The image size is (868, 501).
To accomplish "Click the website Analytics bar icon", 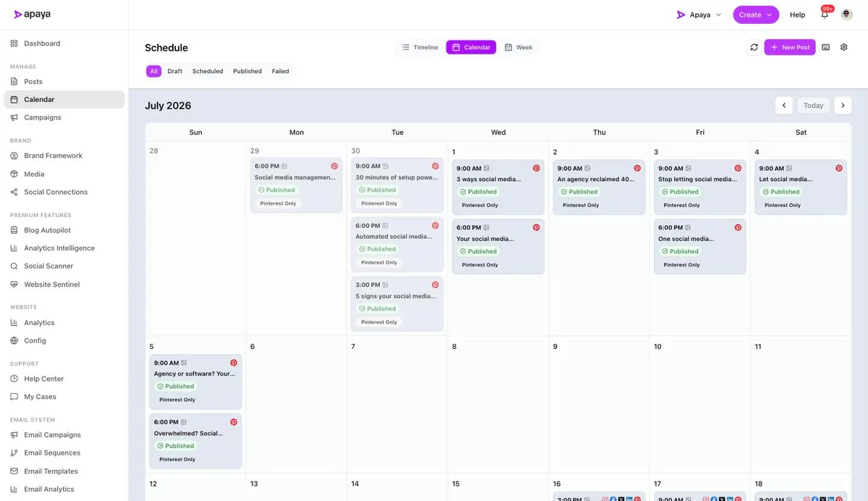I will point(14,323).
